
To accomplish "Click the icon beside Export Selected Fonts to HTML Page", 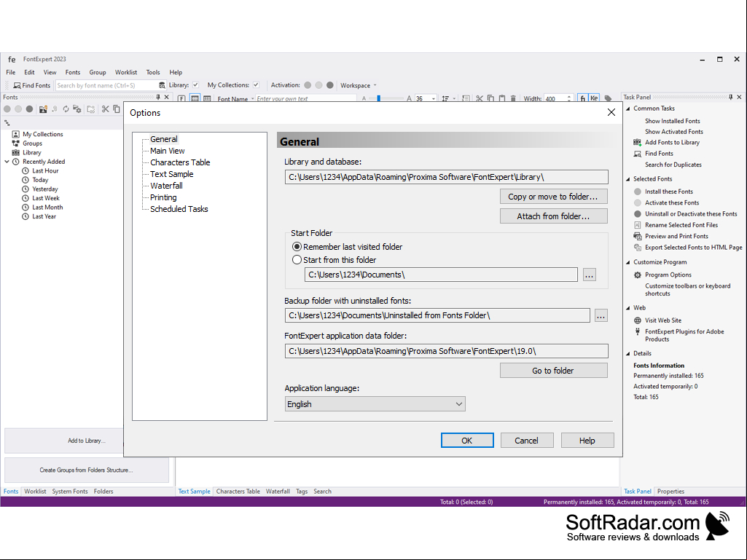I will [x=638, y=247].
